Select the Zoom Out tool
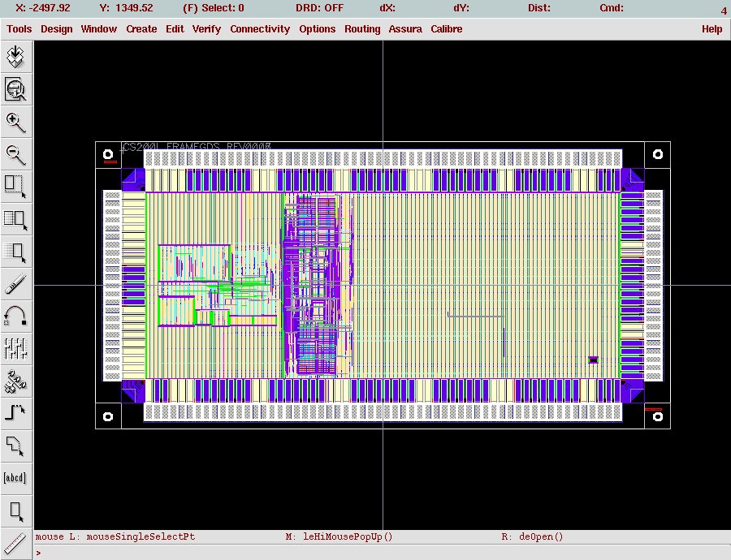 (15, 154)
